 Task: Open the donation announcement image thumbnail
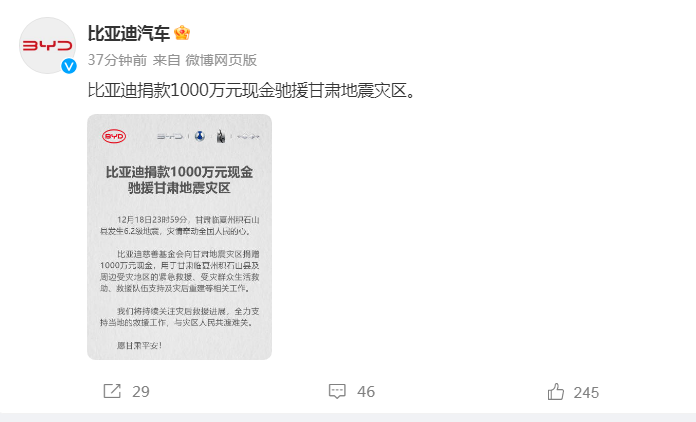click(179, 237)
